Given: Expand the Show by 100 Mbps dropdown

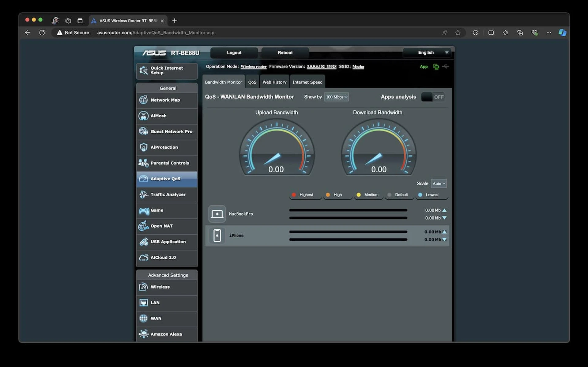Looking at the screenshot, I should [x=336, y=97].
